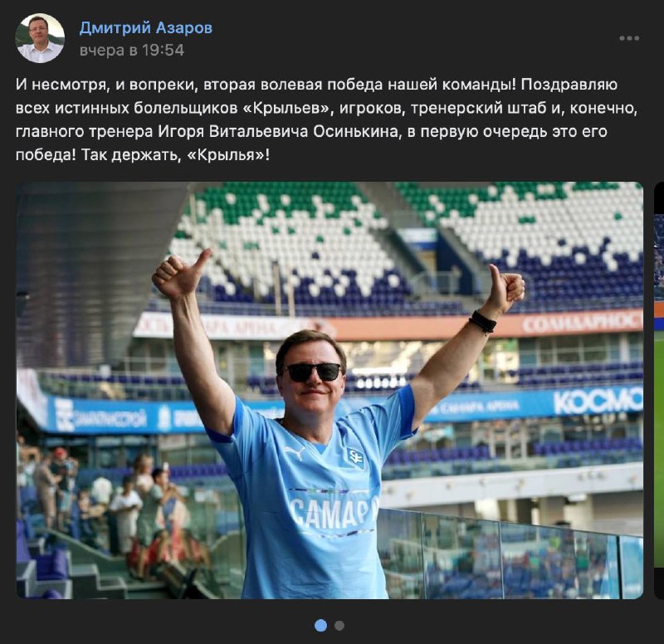This screenshot has height=644, width=664.
Task: Open Дмитрий Азаров's profile avatar
Action: pos(40,38)
